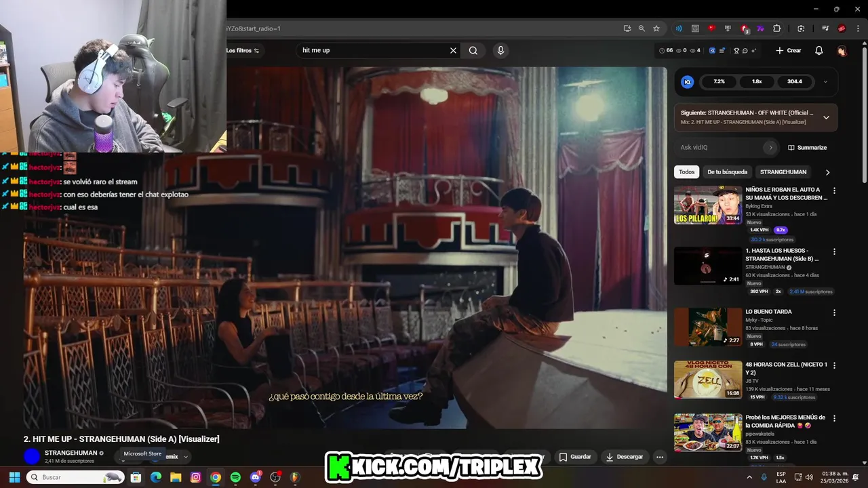Open options for LO BUENO TARDA

click(x=834, y=313)
